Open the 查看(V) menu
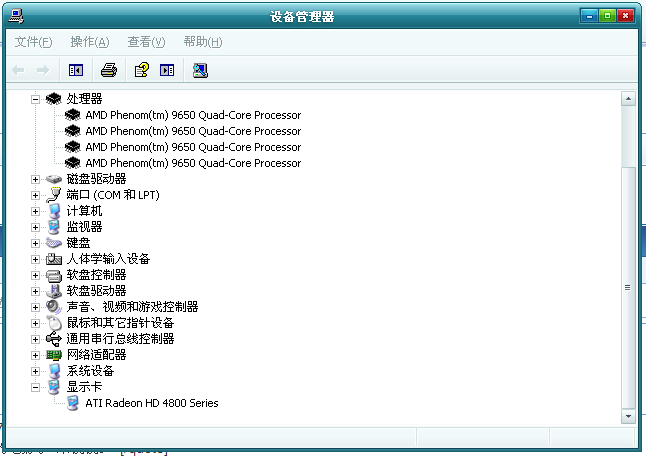Viewport: 646px width, 457px height. coord(146,42)
